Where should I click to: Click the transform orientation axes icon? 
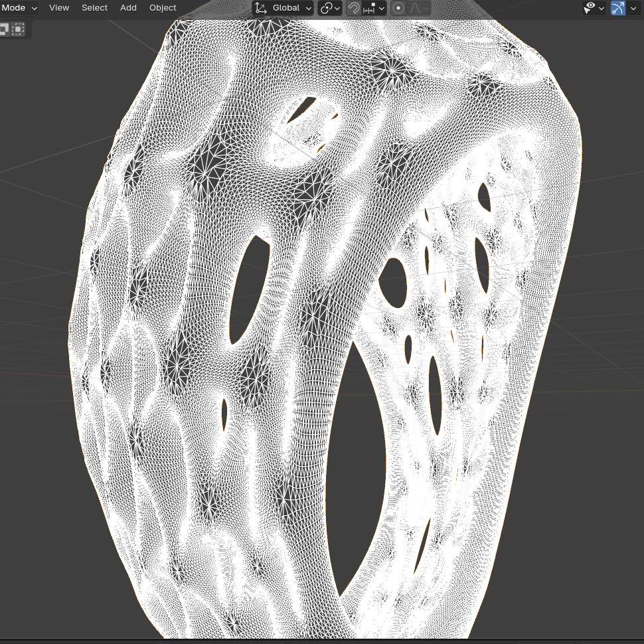[261, 8]
